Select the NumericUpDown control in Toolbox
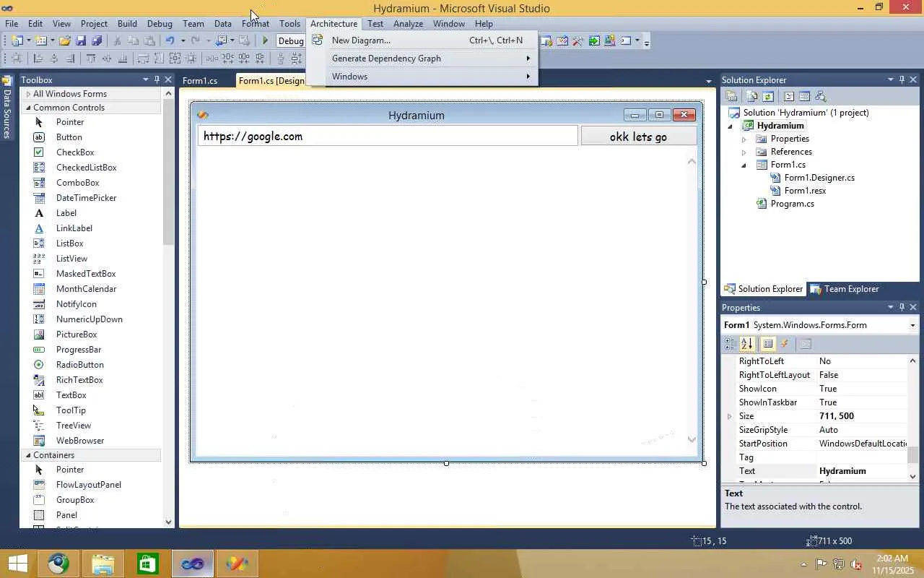This screenshot has height=578, width=924. click(x=91, y=319)
